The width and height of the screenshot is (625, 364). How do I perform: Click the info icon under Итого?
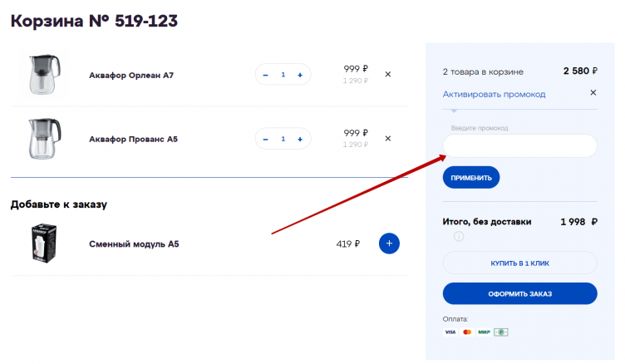(458, 237)
